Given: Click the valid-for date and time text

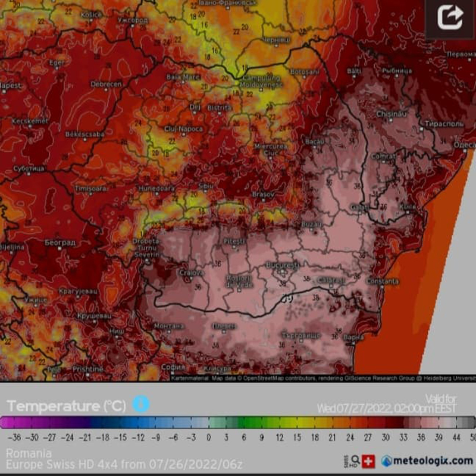Looking at the screenshot, I should tap(387, 408).
